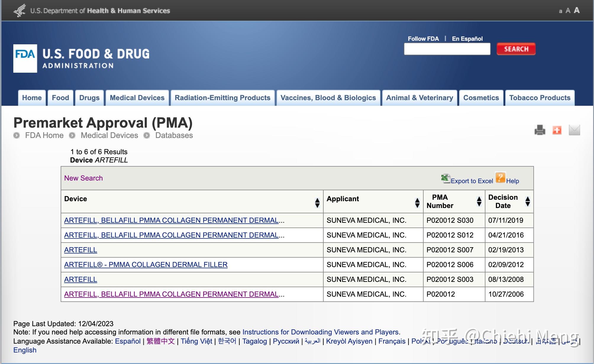Sort by the Decision Date column arrows
The image size is (594, 364).
[x=527, y=201]
